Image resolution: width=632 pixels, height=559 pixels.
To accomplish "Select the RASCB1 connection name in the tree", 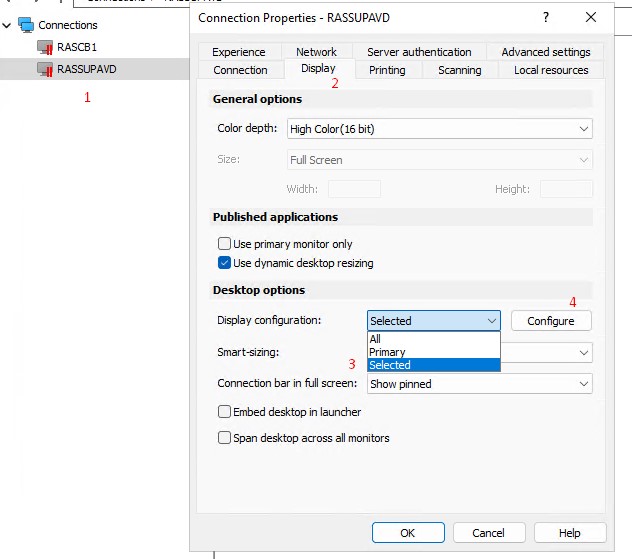I will tap(77, 47).
